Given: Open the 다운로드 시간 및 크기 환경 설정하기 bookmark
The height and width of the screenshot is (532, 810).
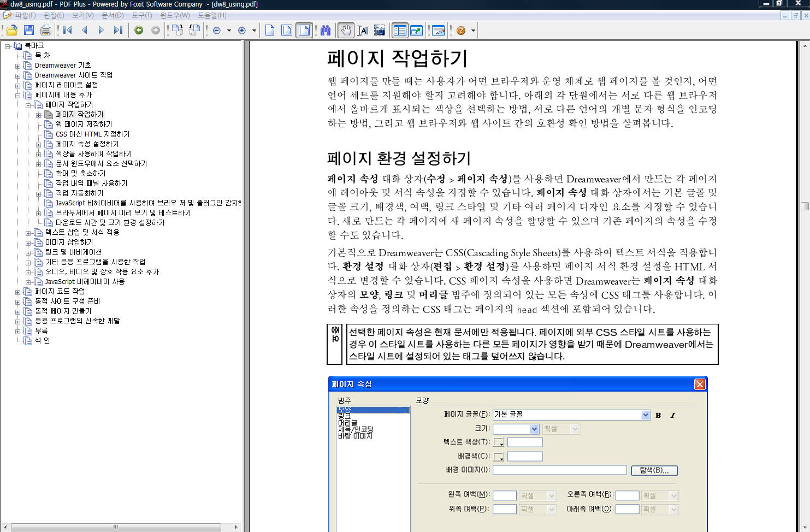Looking at the screenshot, I should point(110,222).
